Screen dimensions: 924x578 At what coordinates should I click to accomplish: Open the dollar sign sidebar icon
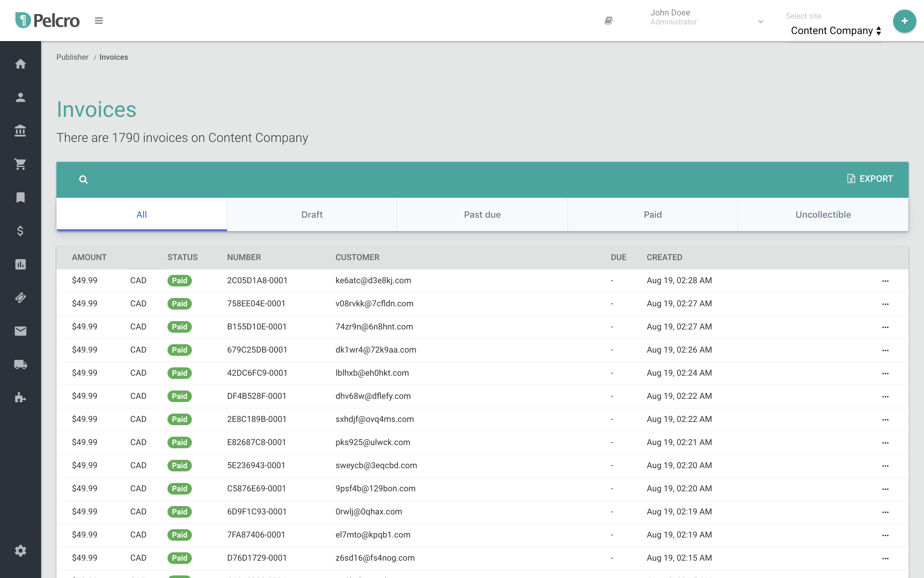coord(21,231)
